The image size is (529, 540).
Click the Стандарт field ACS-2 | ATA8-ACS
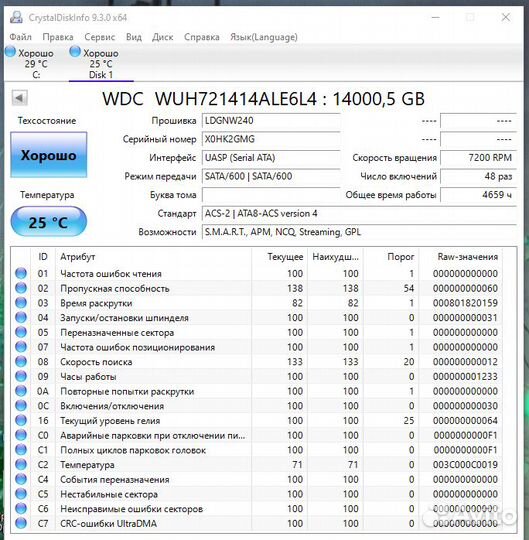point(359,214)
